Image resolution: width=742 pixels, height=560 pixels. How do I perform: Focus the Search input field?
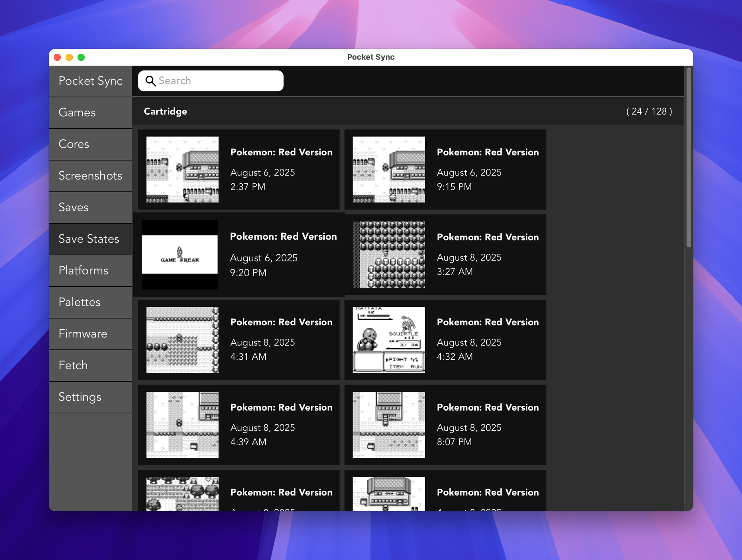[211, 81]
